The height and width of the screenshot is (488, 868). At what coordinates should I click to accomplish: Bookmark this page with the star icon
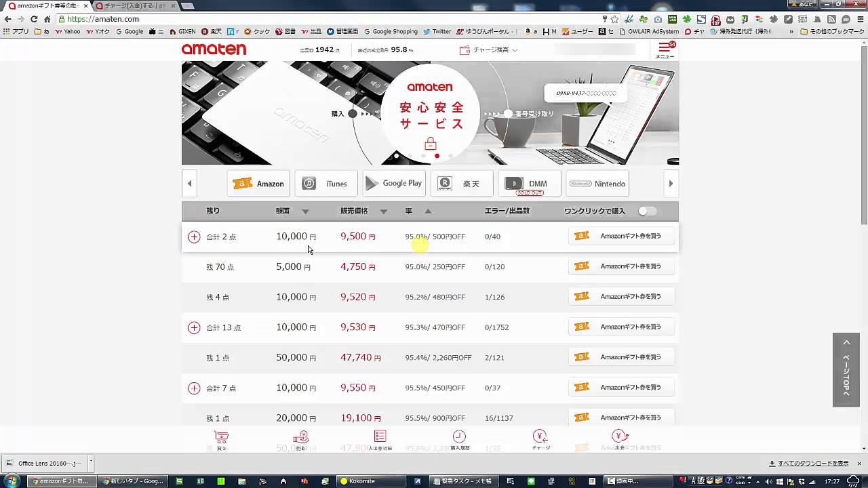(x=614, y=19)
